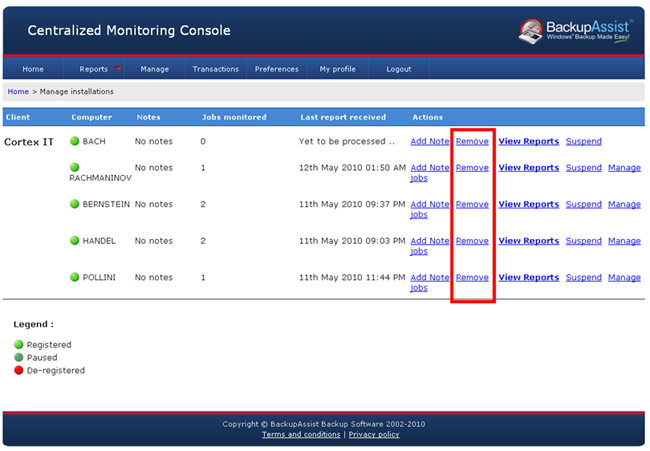The image size is (650, 451).
Task: Click the green status dot for HANDEL
Action: point(75,240)
